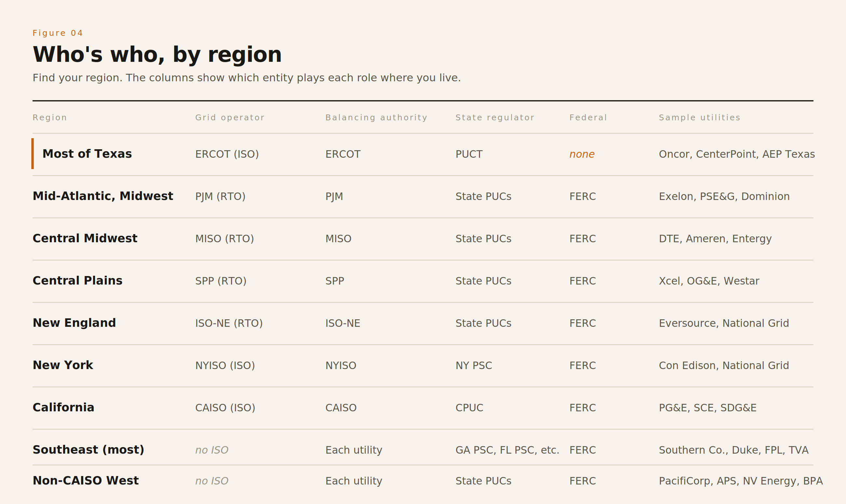Select the "California" region name

tap(63, 407)
